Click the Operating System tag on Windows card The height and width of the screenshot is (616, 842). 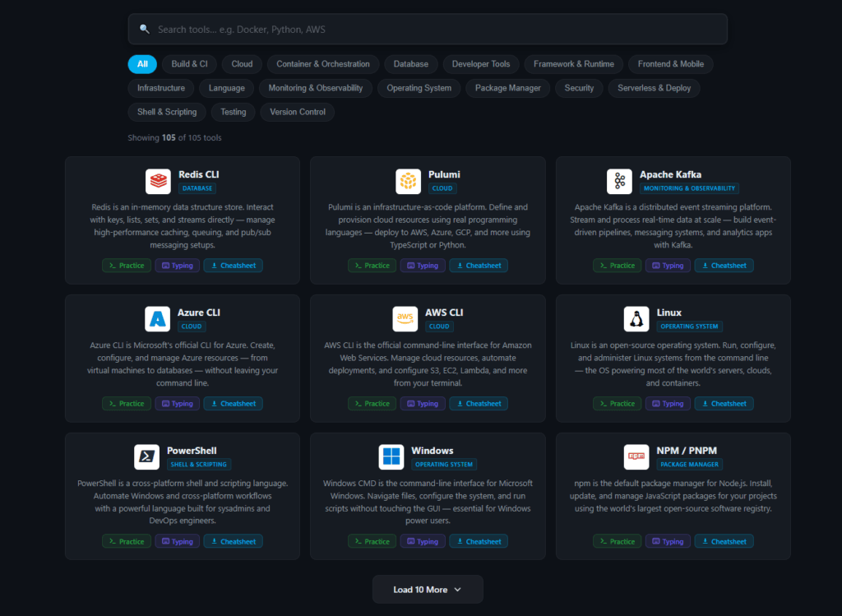[444, 465]
